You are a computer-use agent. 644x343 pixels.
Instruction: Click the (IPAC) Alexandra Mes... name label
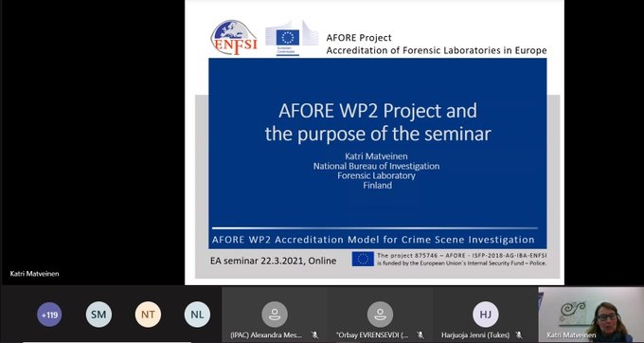266,335
